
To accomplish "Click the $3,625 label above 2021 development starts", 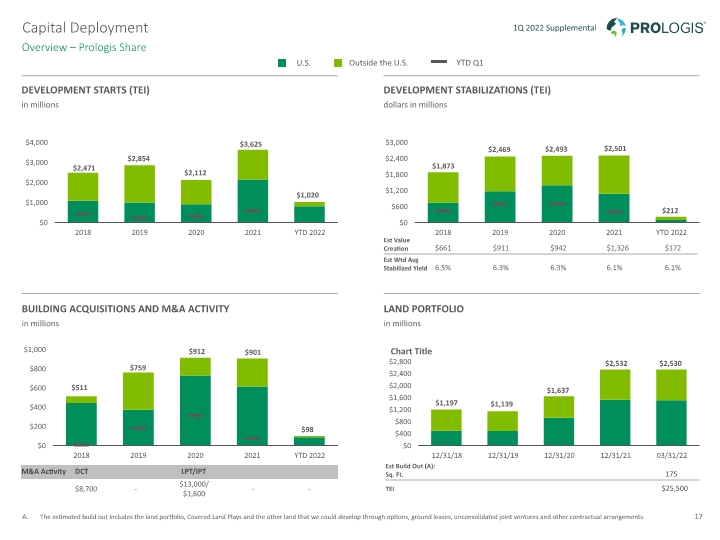I will pyautogui.click(x=251, y=144).
